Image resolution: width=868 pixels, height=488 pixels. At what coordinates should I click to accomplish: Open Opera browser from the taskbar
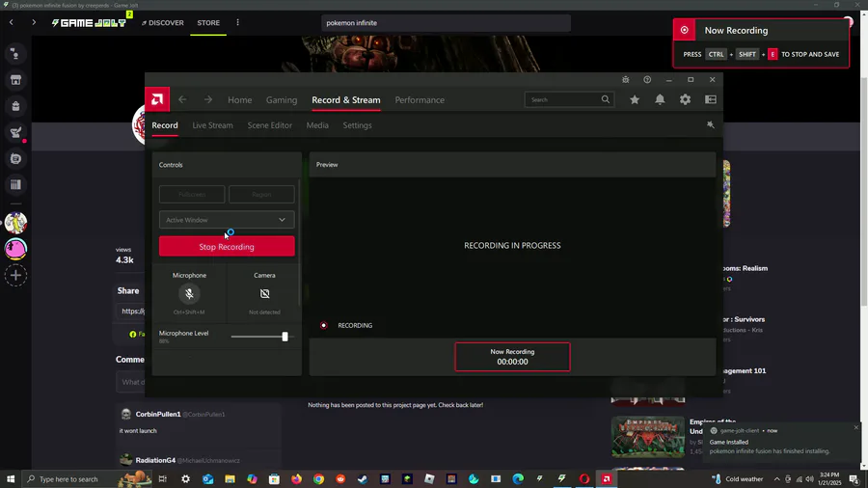pyautogui.click(x=584, y=479)
